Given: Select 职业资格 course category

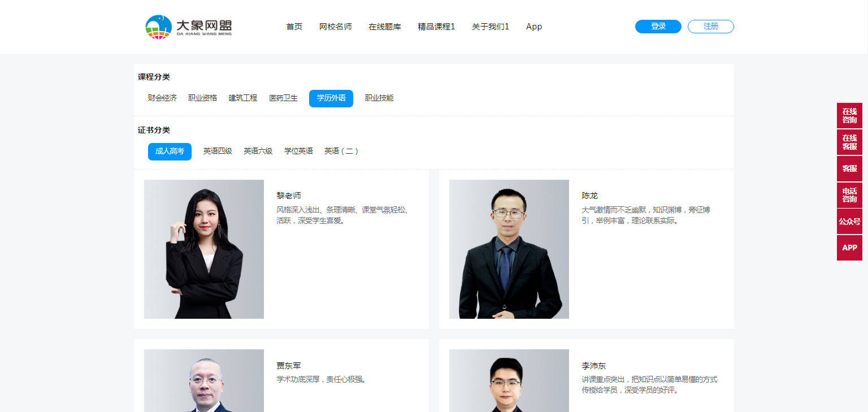Looking at the screenshot, I should [202, 98].
